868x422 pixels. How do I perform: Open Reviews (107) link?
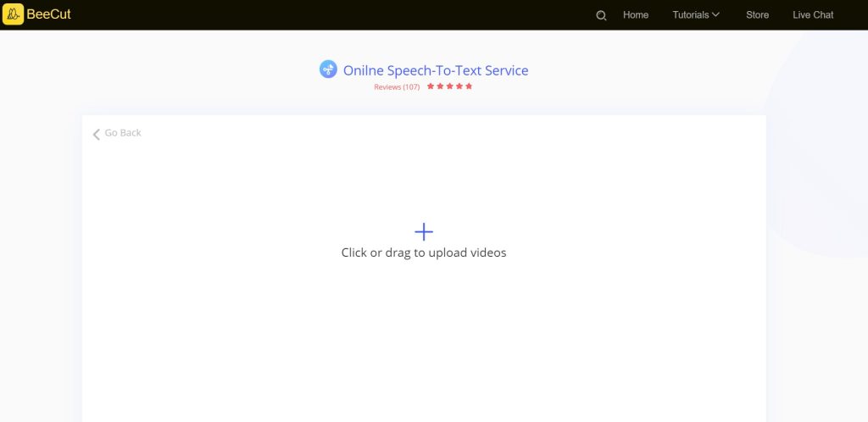[397, 86]
